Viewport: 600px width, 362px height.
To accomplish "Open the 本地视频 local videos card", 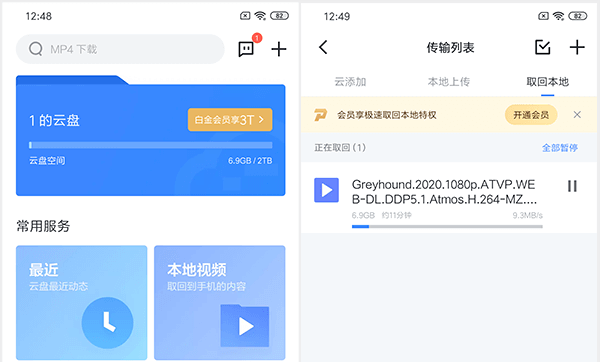I will [220, 303].
